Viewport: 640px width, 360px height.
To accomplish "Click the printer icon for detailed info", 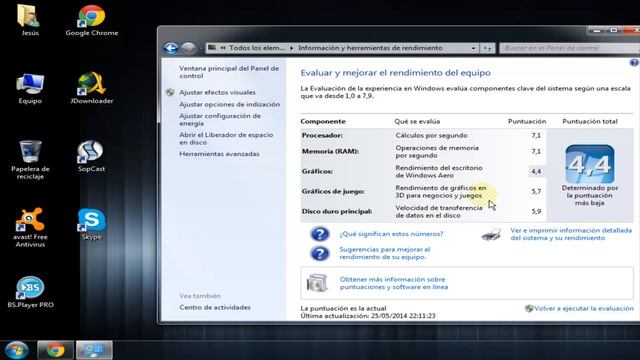I will [x=491, y=234].
